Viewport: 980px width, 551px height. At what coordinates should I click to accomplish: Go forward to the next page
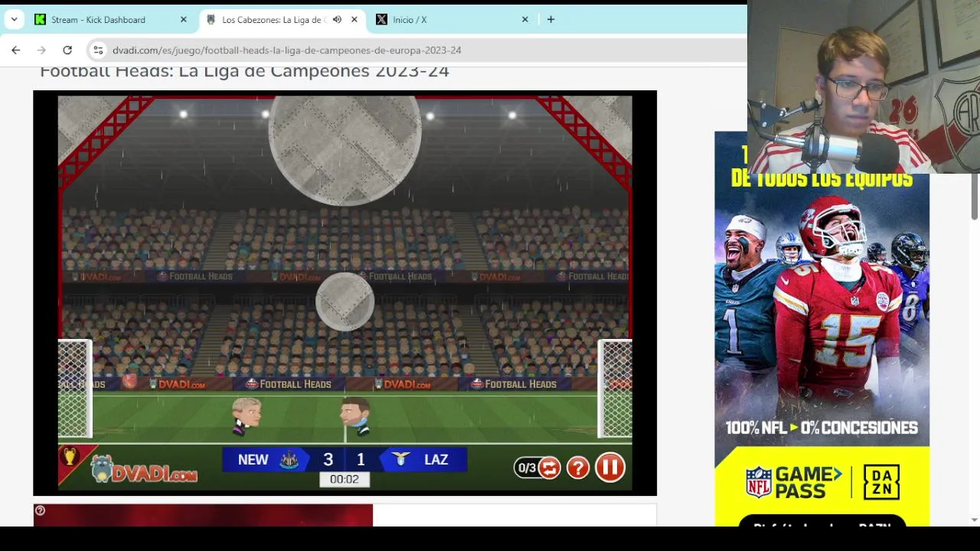pos(41,51)
